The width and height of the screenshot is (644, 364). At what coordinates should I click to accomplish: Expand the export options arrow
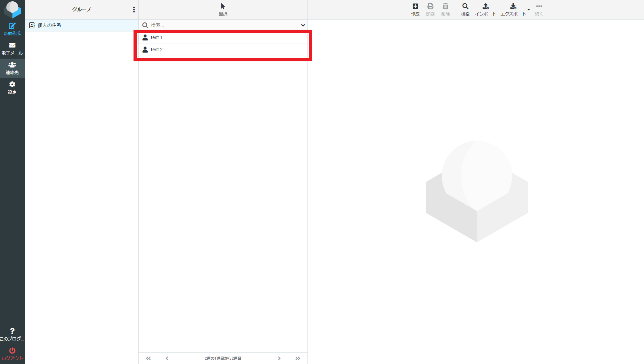click(x=529, y=9)
